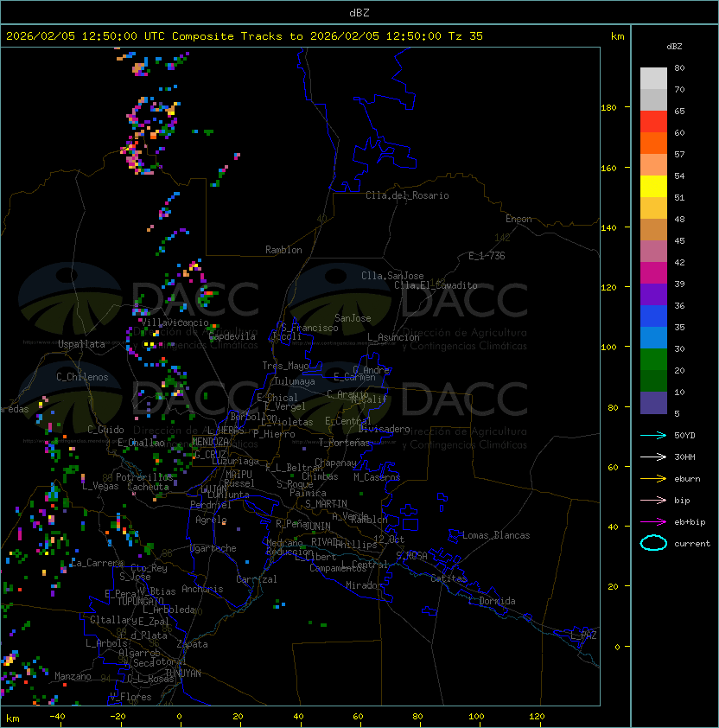Pick the dark orange swatch below red
Screen dimensions: 719x728
point(653,144)
